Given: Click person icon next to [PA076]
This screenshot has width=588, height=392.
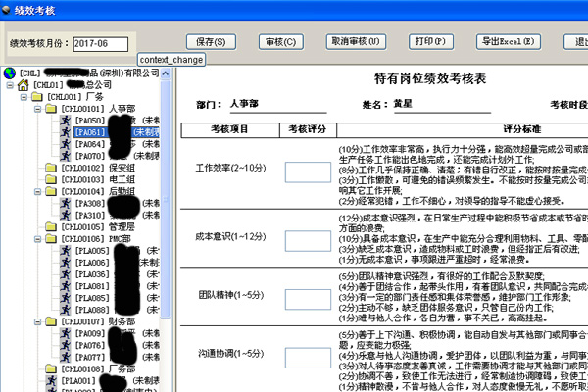Looking at the screenshot, I should (x=66, y=345).
